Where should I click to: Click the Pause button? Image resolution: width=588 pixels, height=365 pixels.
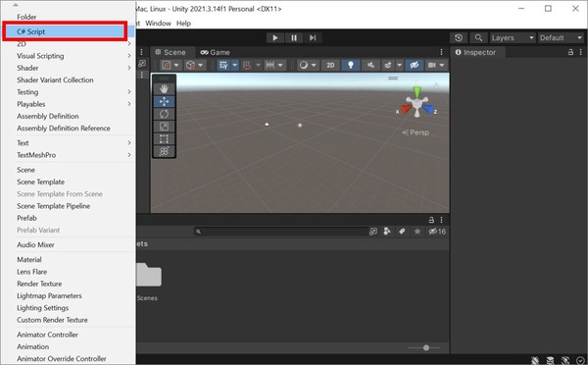(294, 37)
